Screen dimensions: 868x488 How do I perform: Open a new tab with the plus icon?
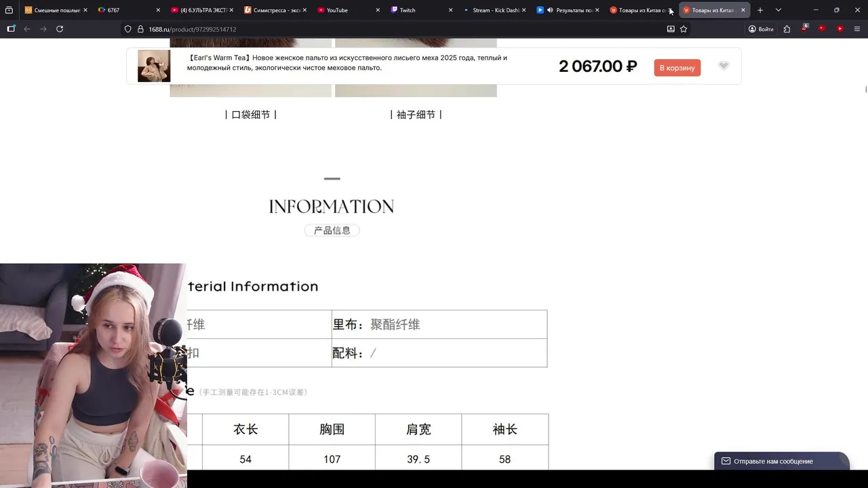click(760, 10)
